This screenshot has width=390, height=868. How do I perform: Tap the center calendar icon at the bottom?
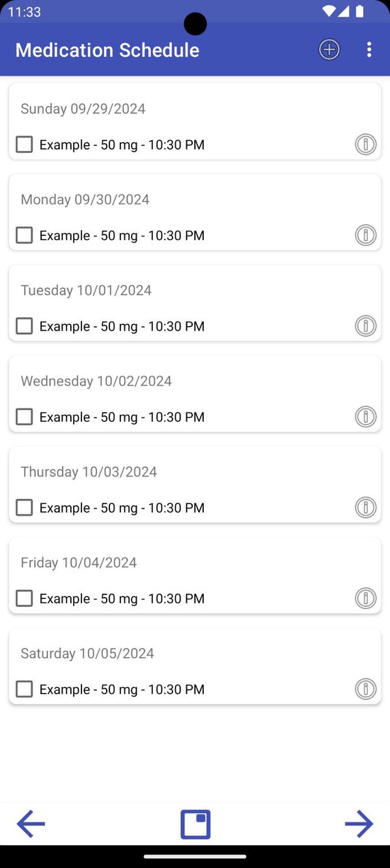(x=195, y=823)
